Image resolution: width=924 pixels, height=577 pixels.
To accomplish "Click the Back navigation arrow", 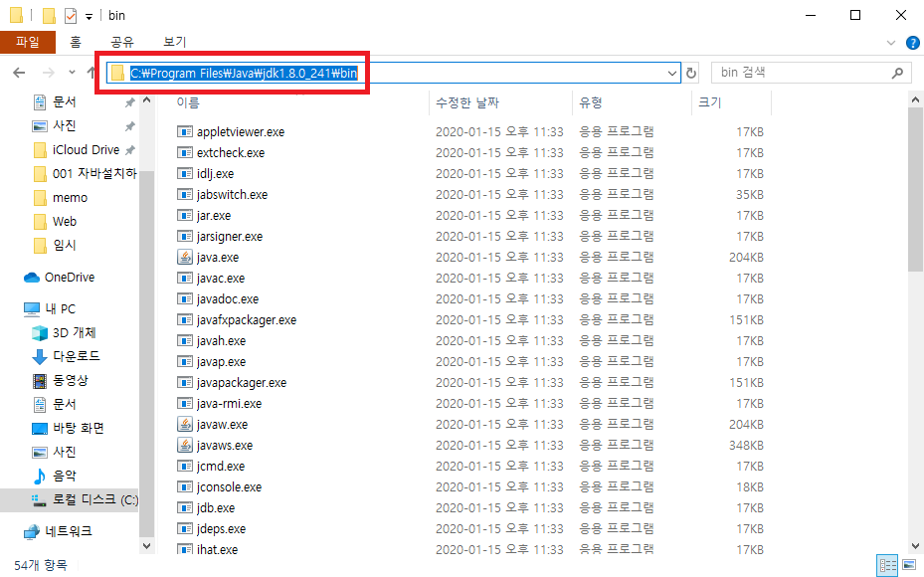I will (19, 73).
